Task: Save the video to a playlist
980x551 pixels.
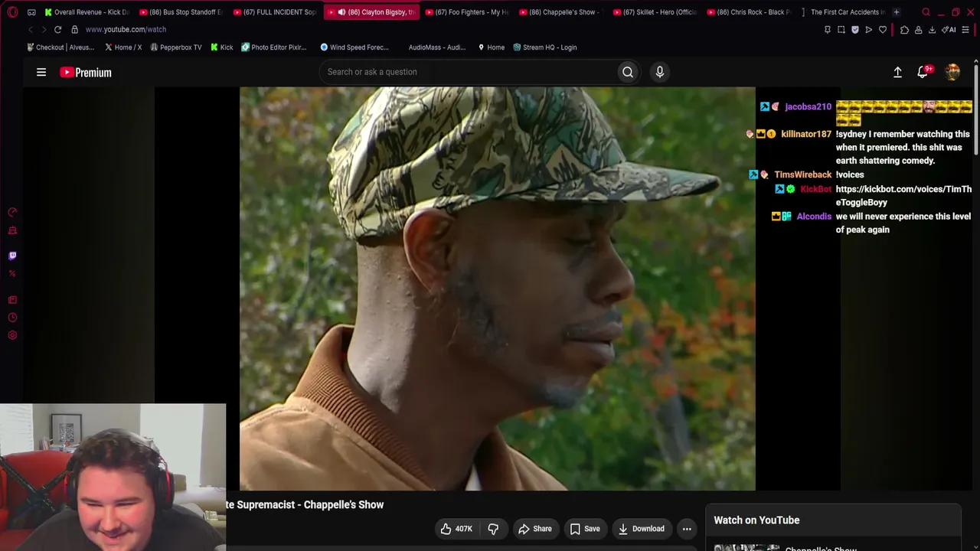Action: point(585,529)
